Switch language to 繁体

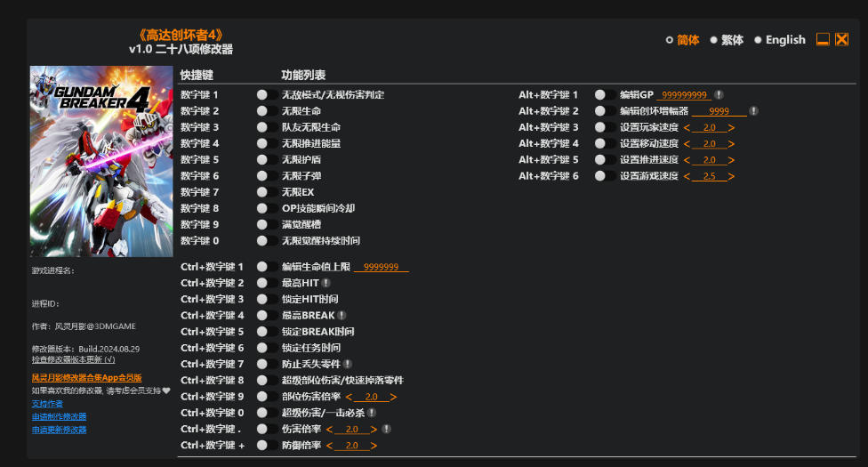(727, 40)
